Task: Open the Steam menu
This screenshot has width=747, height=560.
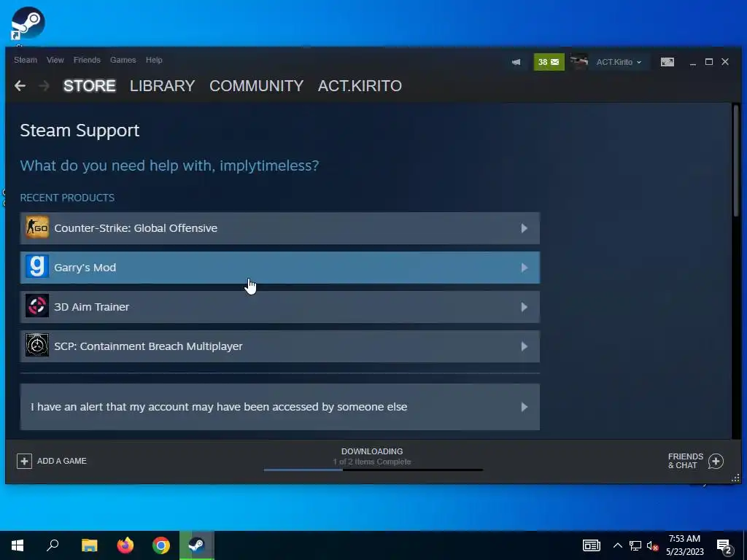Action: pos(26,60)
